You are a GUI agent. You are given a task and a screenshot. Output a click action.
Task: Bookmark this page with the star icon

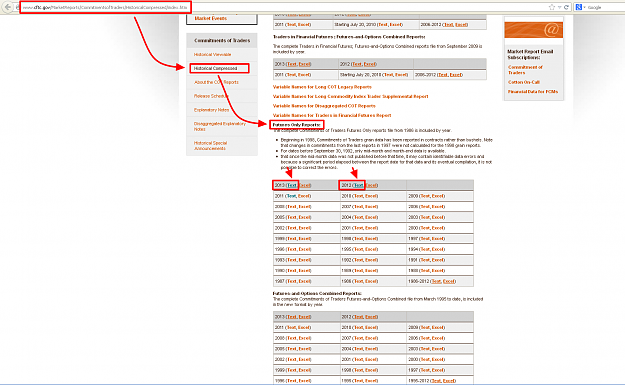point(552,7)
